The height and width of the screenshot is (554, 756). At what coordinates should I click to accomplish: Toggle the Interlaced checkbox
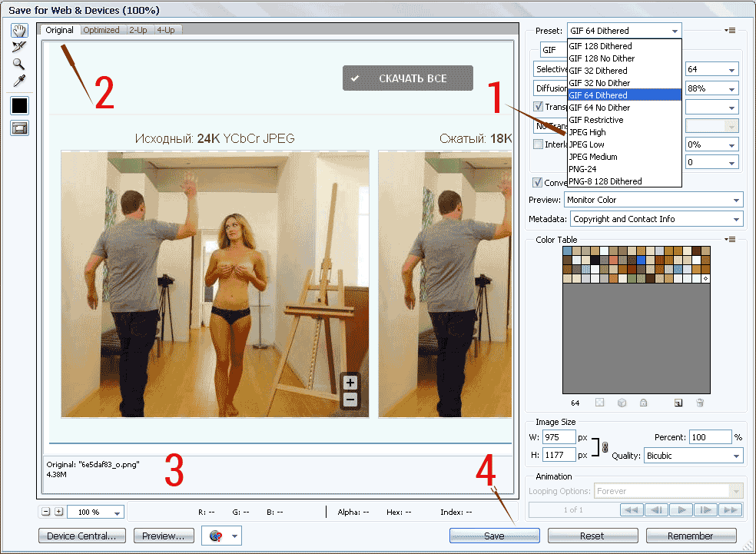coord(538,144)
